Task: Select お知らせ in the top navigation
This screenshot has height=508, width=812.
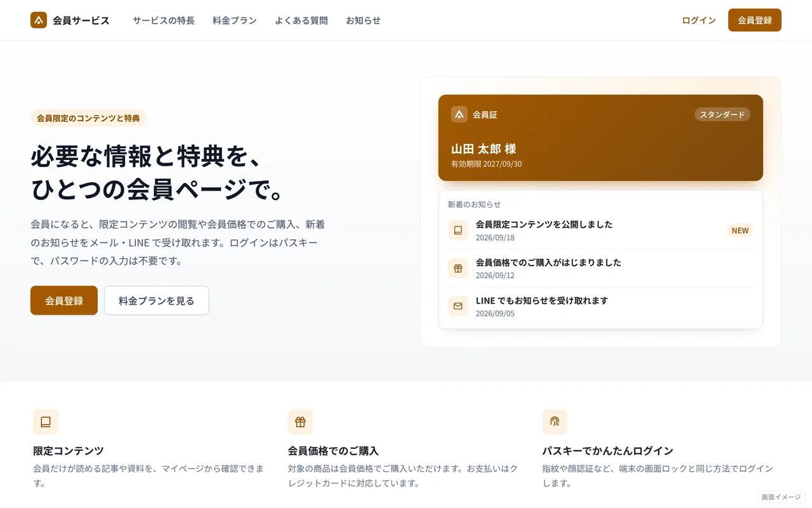Action: 363,20
